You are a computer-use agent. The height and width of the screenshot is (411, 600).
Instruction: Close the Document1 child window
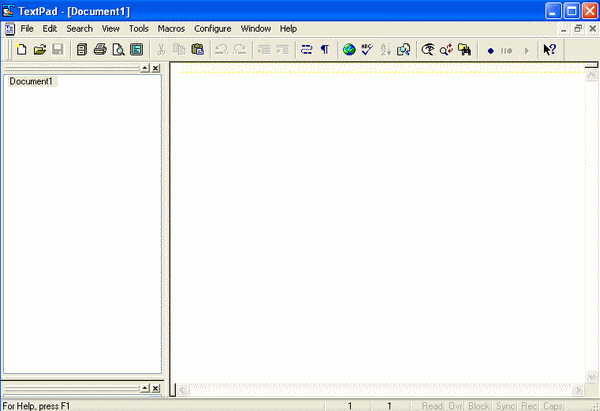[592, 29]
